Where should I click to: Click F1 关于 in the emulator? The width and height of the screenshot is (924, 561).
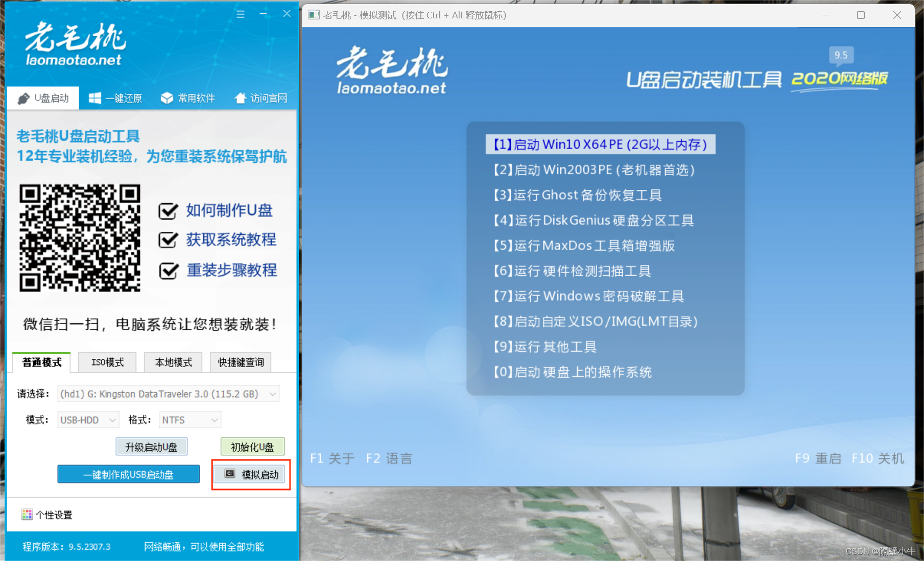[332, 458]
